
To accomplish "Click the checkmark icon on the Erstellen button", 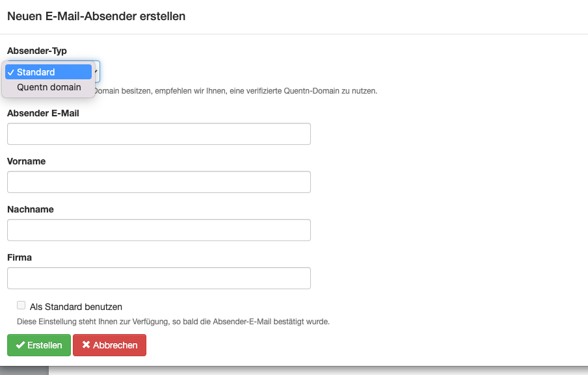I will pyautogui.click(x=20, y=345).
